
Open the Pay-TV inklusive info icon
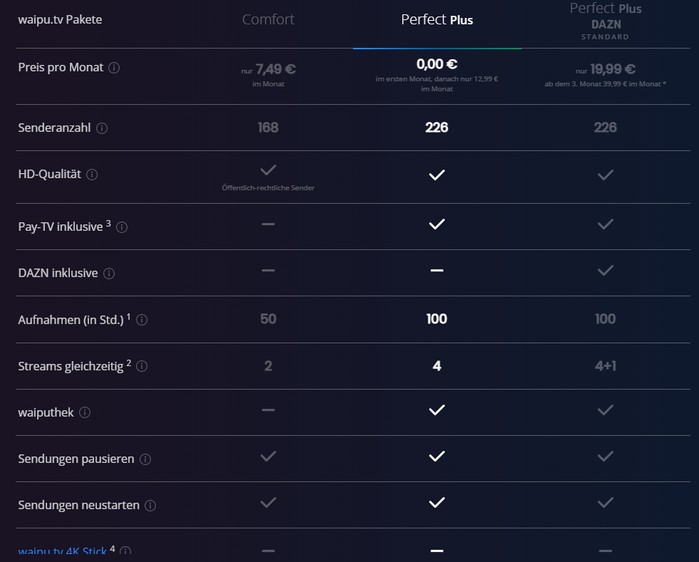(x=122, y=227)
